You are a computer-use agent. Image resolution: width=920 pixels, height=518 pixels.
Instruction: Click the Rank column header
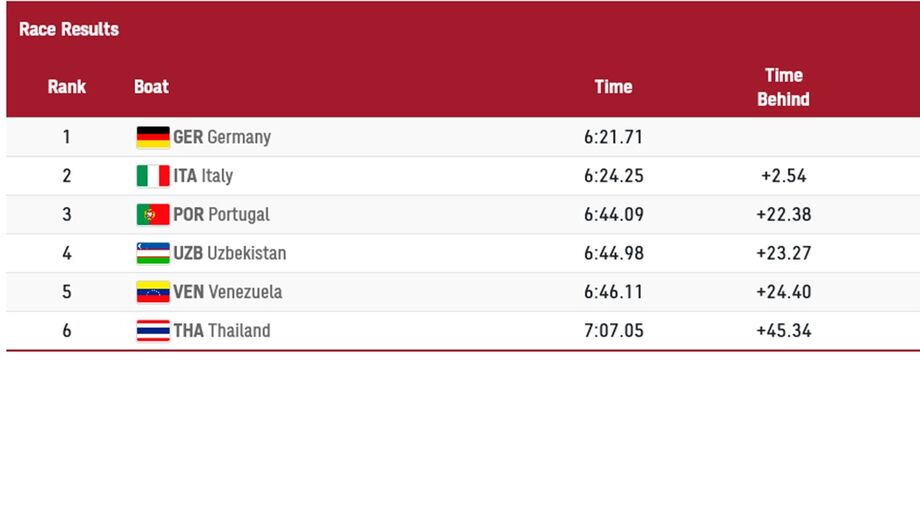click(67, 86)
